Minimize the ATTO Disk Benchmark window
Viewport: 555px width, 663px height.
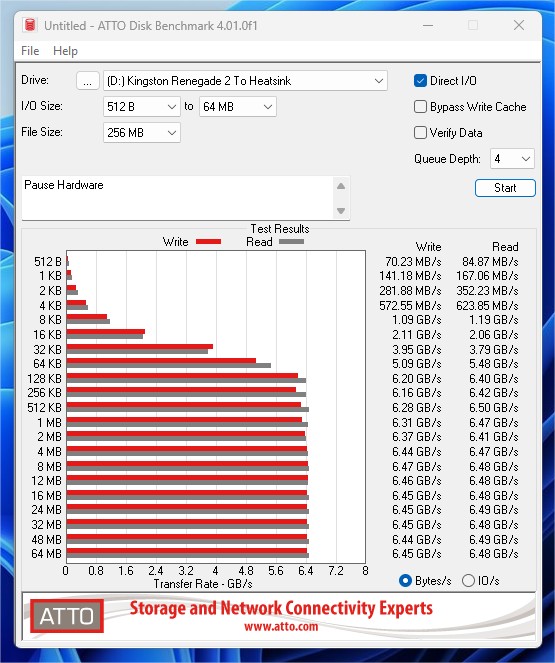pyautogui.click(x=428, y=25)
